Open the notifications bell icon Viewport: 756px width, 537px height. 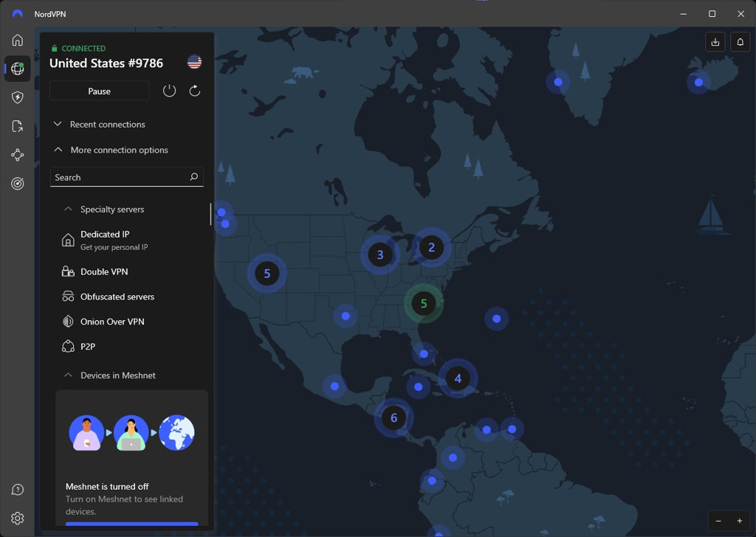740,42
